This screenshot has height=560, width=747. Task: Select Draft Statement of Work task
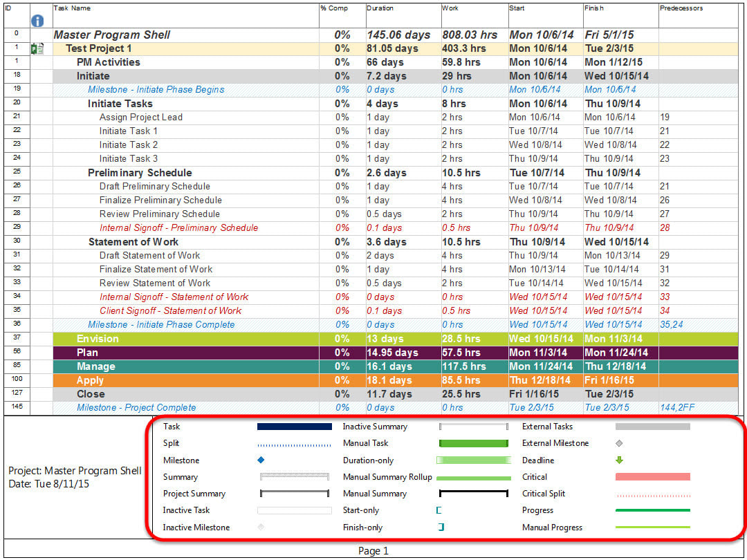[x=371, y=255]
